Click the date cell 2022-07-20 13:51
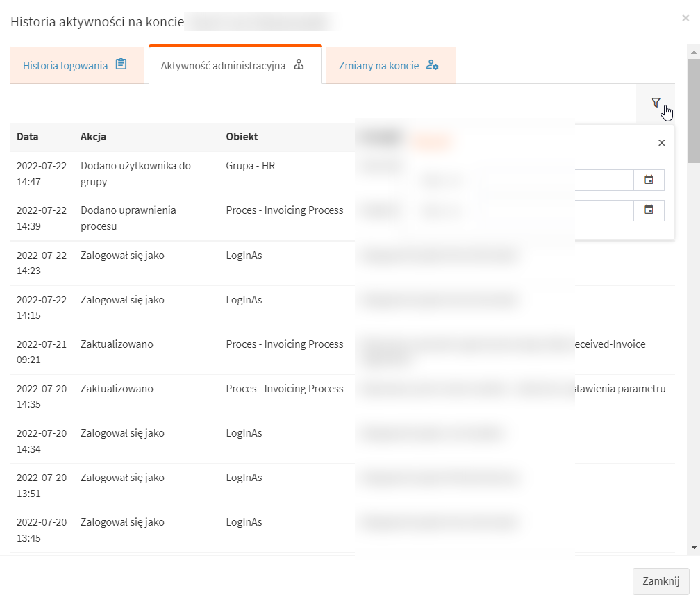This screenshot has height=606, width=700. pyautogui.click(x=42, y=485)
